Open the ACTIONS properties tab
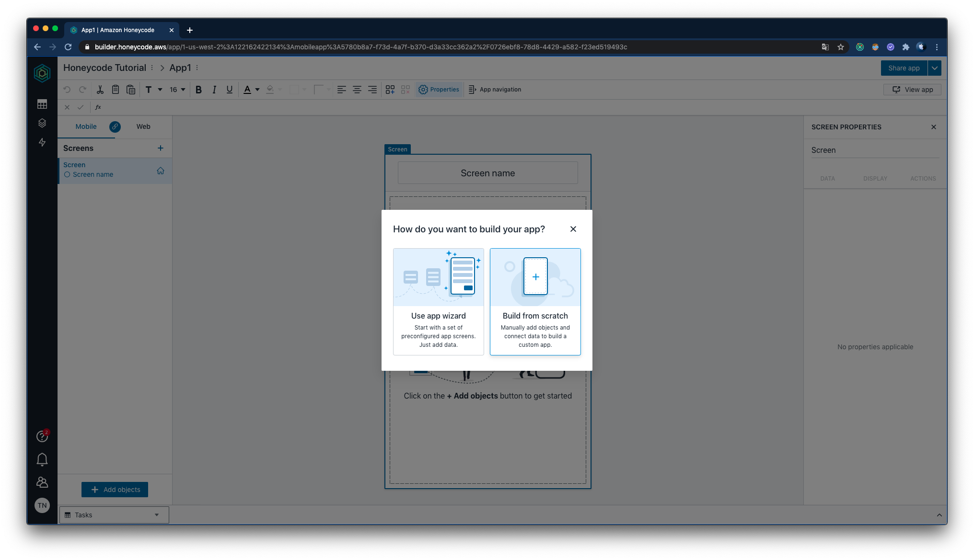This screenshot has width=974, height=560. [923, 179]
